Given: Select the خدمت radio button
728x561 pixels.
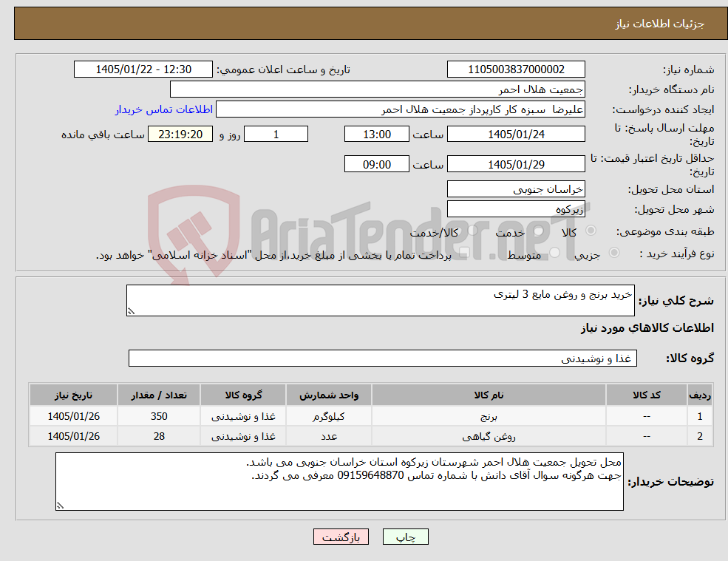Looking at the screenshot, I should [538, 231].
